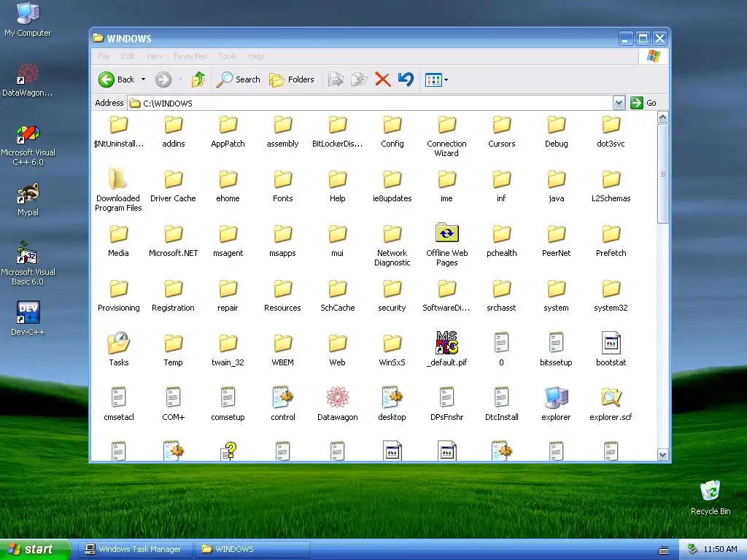
Task: Select the Offline Web Pages folder icon
Action: pyautogui.click(x=447, y=233)
